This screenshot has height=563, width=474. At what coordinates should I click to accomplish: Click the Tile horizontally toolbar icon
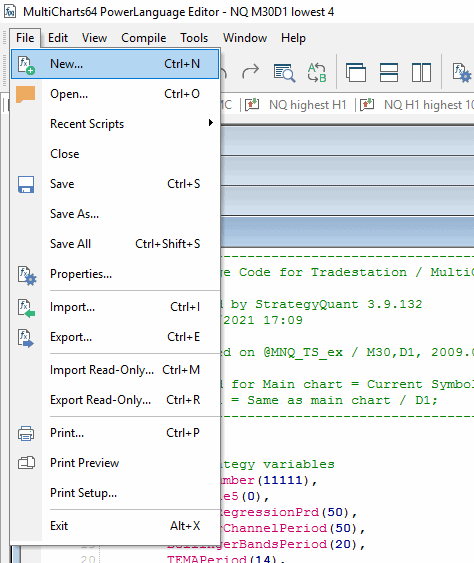389,73
